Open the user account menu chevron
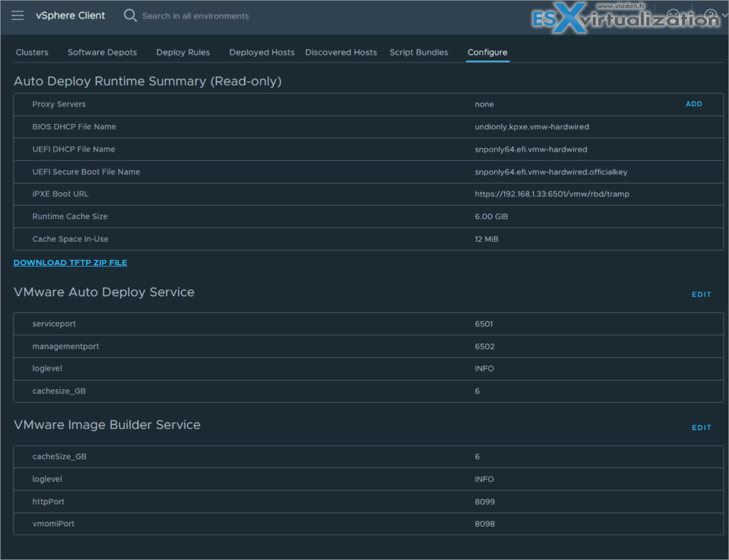Viewport: 729px width, 560px height. click(x=725, y=15)
